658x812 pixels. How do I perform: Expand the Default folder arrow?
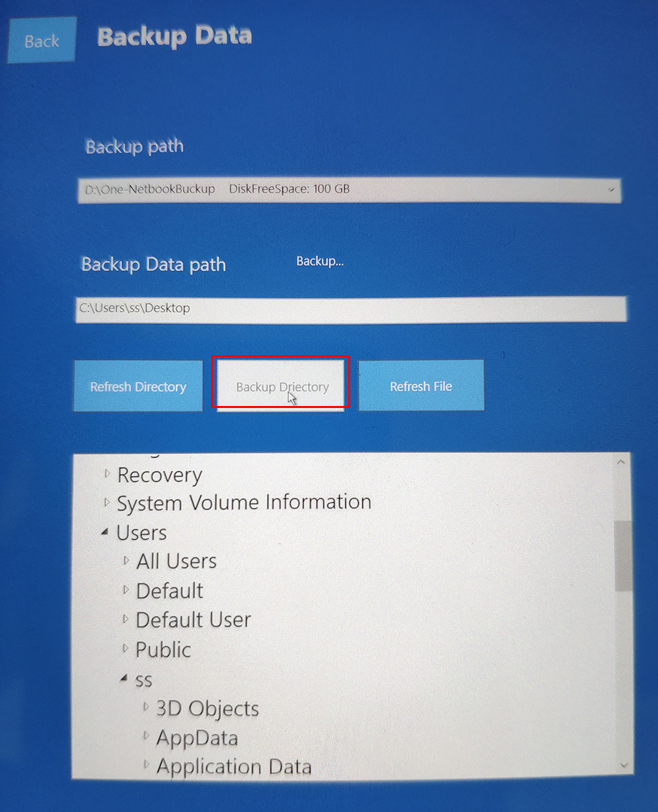tap(126, 590)
